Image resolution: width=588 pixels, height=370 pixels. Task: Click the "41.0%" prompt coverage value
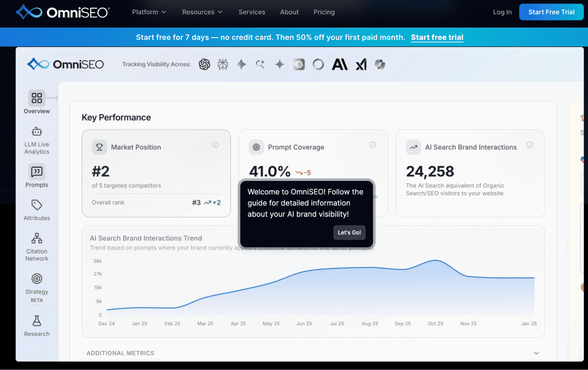[269, 171]
